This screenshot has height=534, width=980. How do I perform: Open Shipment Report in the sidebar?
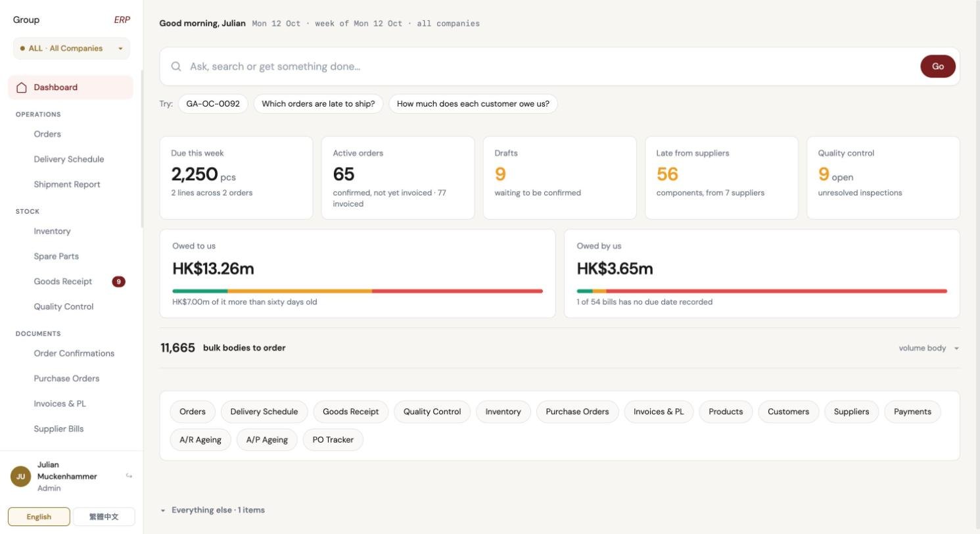tap(67, 184)
